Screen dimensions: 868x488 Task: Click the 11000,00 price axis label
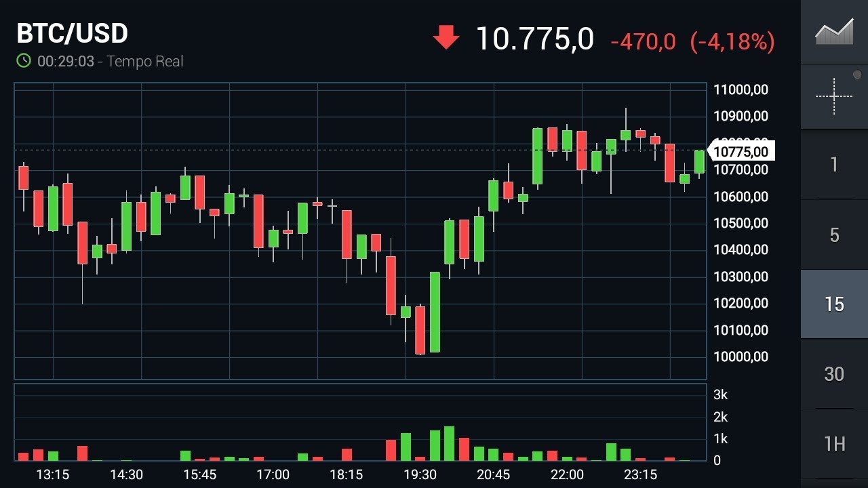tap(741, 89)
